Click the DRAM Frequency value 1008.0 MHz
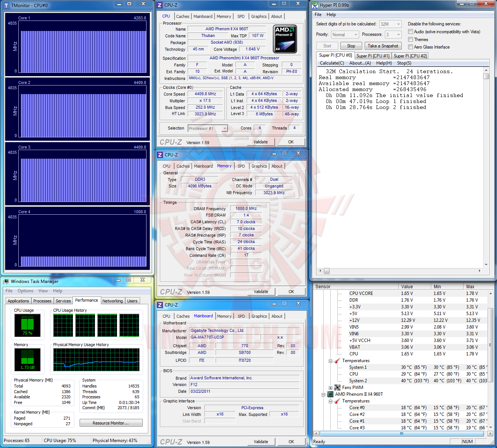Screen dimensions: 497x448 click(x=246, y=208)
